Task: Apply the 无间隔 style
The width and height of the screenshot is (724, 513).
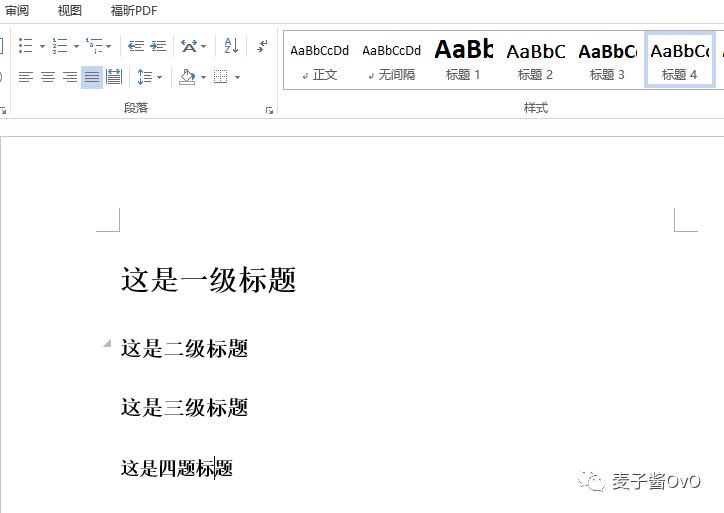Action: pos(392,60)
